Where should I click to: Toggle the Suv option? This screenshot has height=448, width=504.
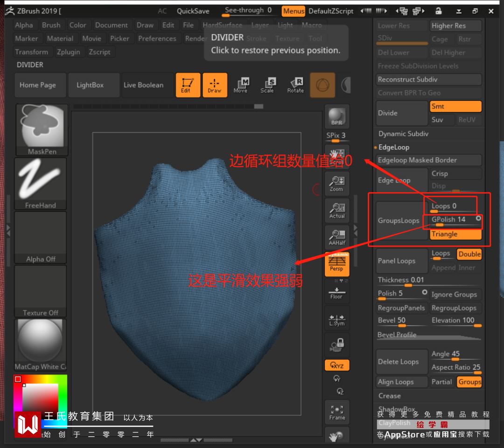tap(442, 120)
